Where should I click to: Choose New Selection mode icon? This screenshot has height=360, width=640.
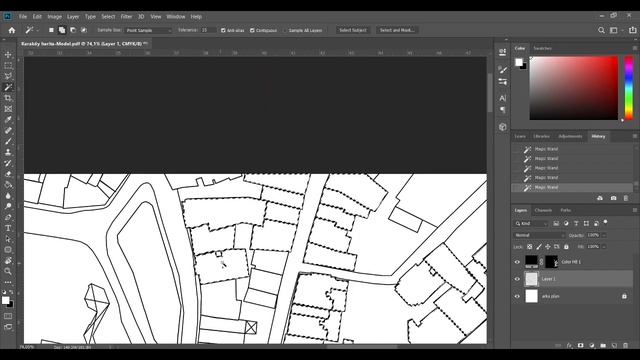[51, 30]
